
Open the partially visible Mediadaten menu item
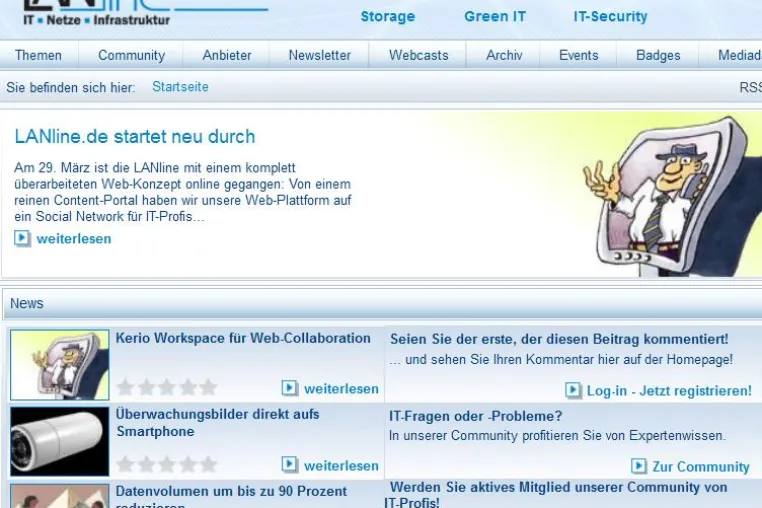pyautogui.click(x=740, y=55)
